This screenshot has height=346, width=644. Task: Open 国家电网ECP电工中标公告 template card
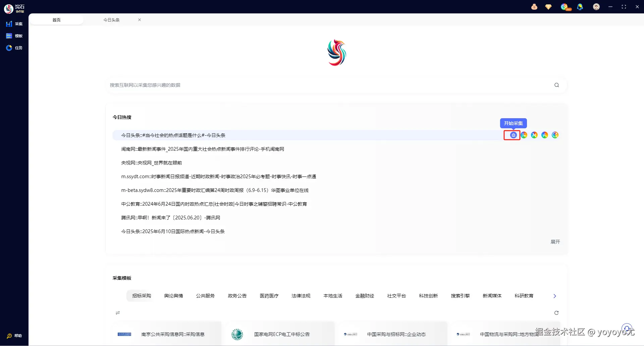click(x=280, y=334)
